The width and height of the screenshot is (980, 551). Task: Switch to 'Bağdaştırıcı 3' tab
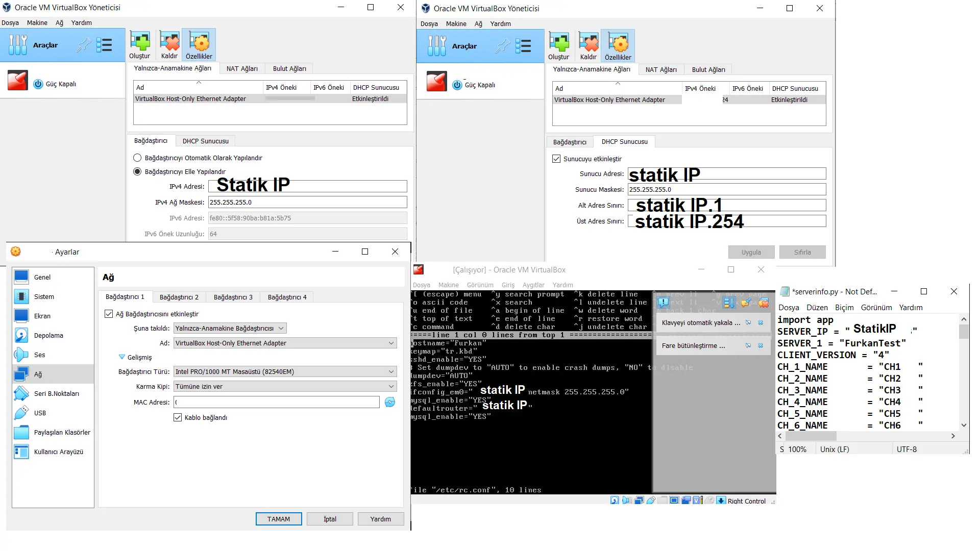(x=233, y=297)
